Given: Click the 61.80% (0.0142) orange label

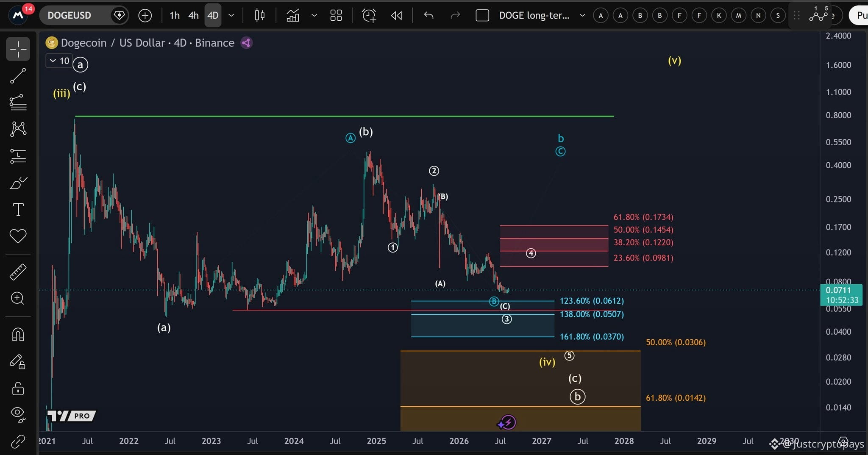Looking at the screenshot, I should [x=676, y=398].
